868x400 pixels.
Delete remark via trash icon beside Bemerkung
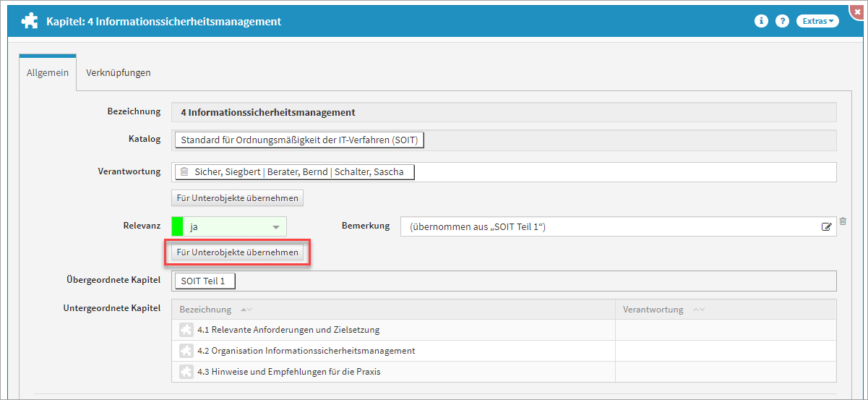[843, 222]
